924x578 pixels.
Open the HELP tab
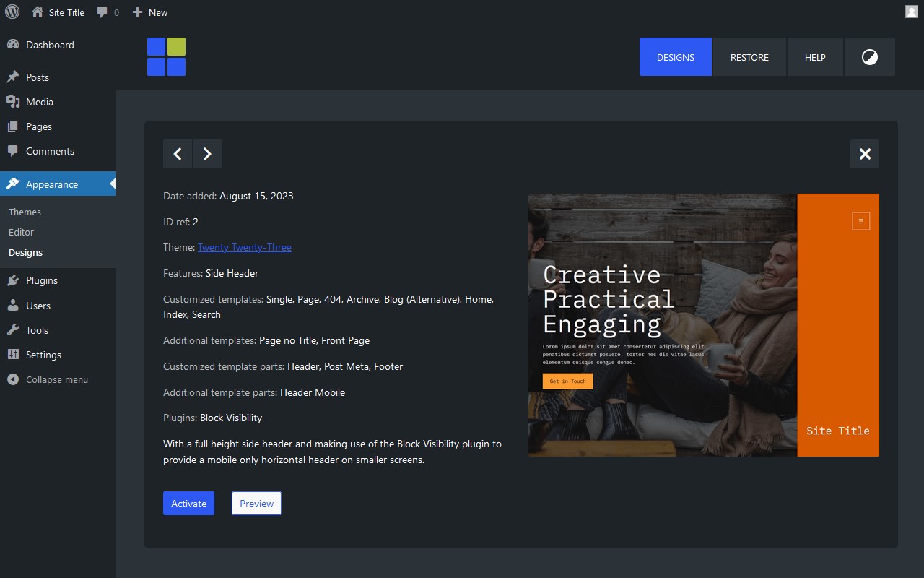point(815,57)
